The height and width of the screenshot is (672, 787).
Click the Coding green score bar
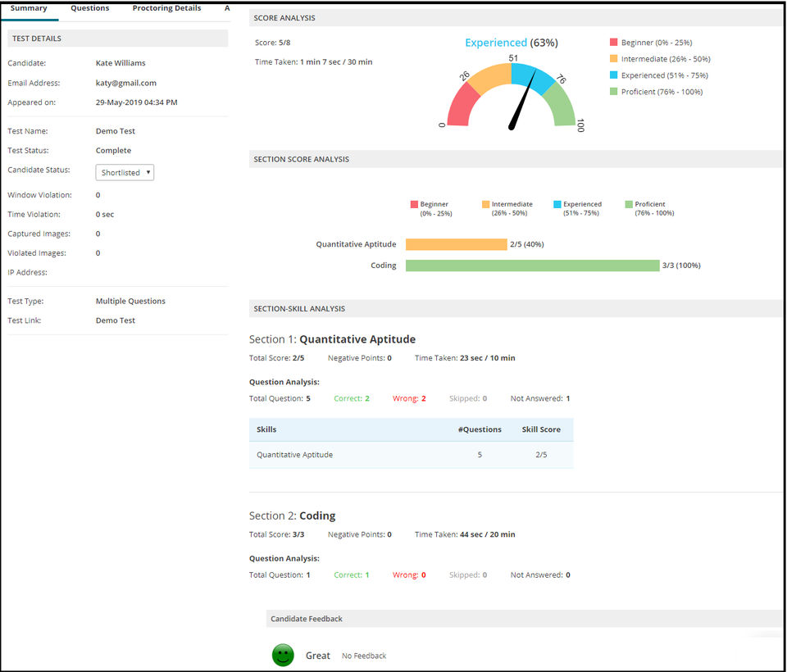pos(533,266)
